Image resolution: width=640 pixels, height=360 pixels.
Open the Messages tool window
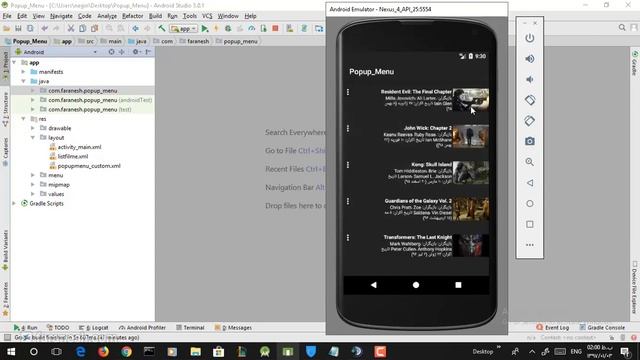233,327
